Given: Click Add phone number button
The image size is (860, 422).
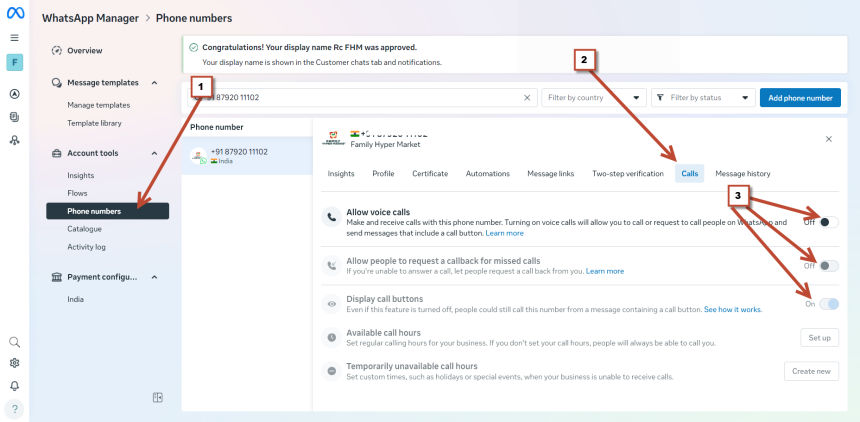Looking at the screenshot, I should [x=800, y=98].
